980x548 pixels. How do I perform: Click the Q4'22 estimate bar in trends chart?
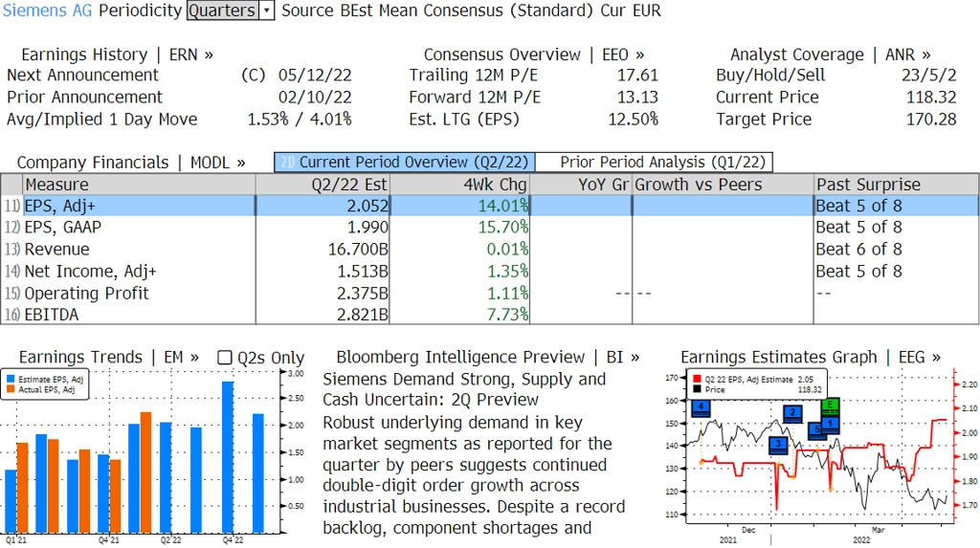point(228,457)
